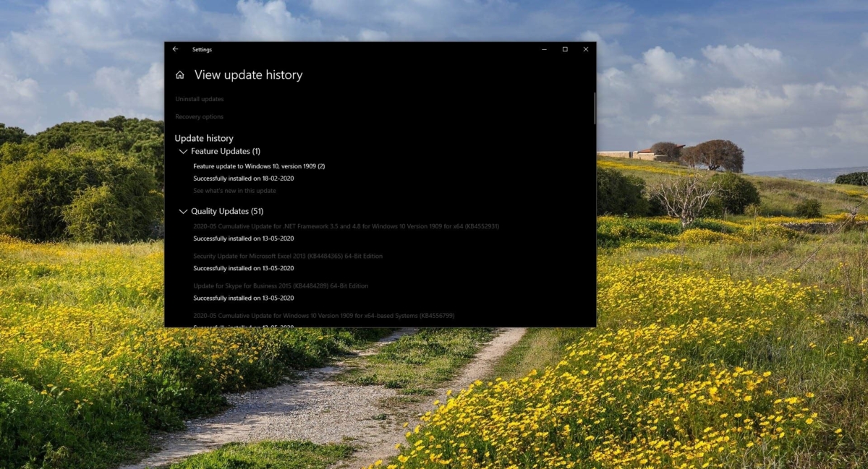Screen dimensions: 868x469
Task: Click the back arrow in Settings
Action: [x=175, y=49]
